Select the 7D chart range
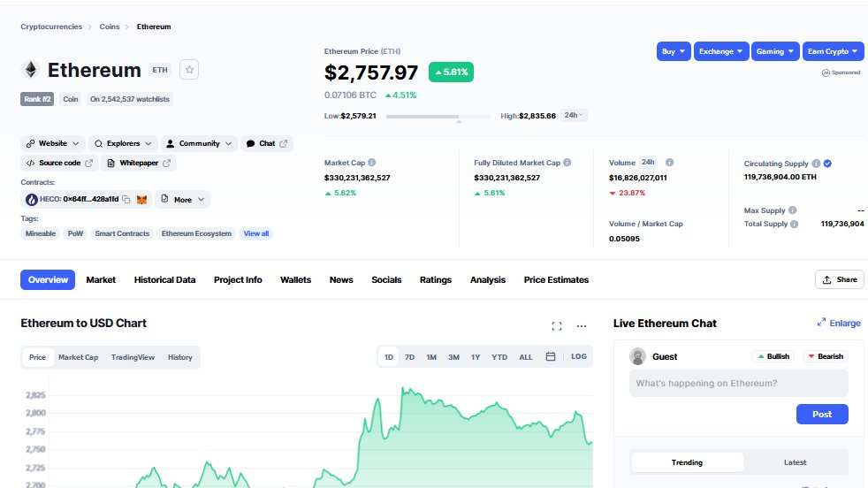868x488 pixels. pos(409,357)
